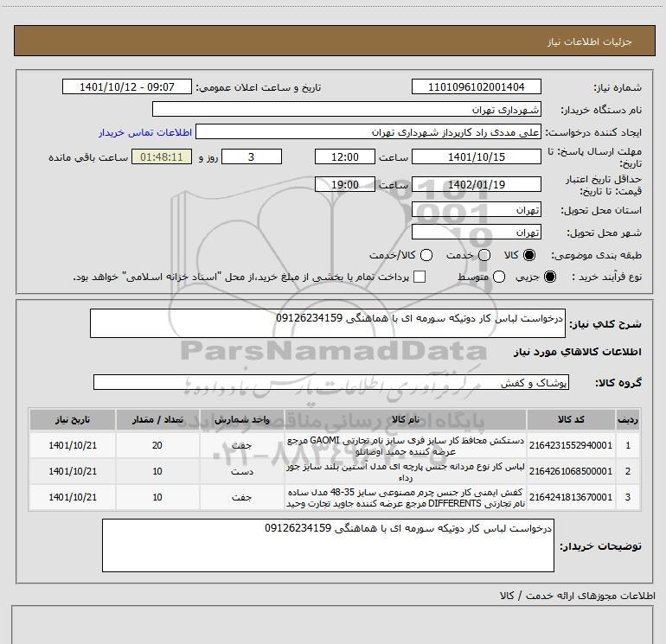
Task: Click the اطلاعات کالاهای مورد نیاز heading
Action: pos(577,352)
